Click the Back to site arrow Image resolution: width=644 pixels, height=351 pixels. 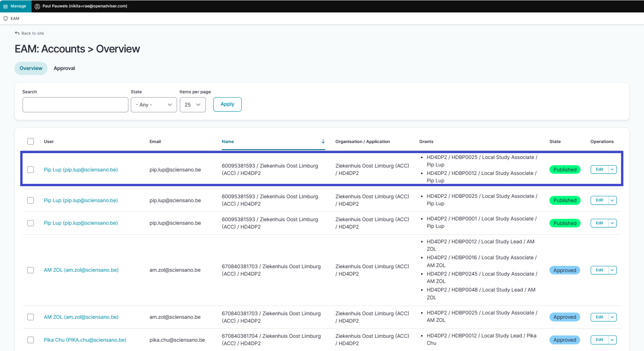[x=17, y=33]
